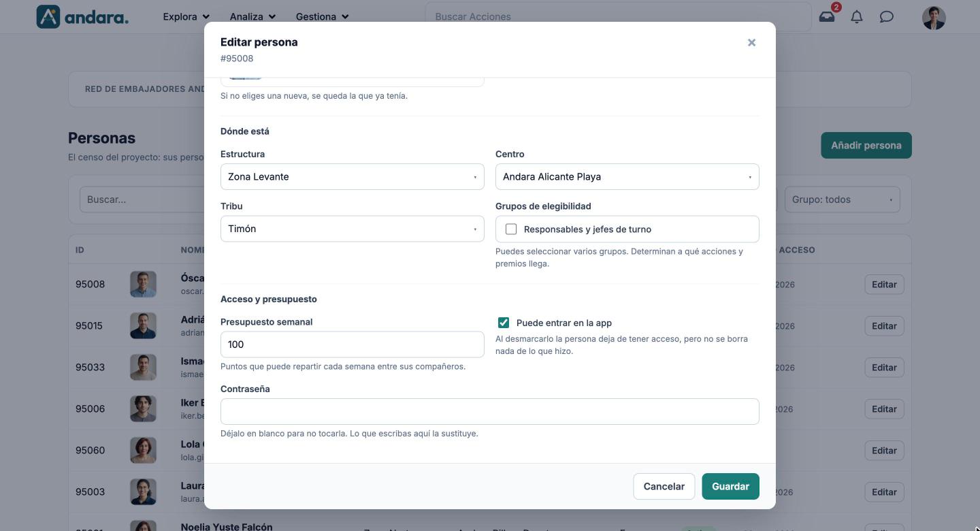This screenshot has height=531, width=980.
Task: Click into the Contraseña field
Action: pos(490,412)
